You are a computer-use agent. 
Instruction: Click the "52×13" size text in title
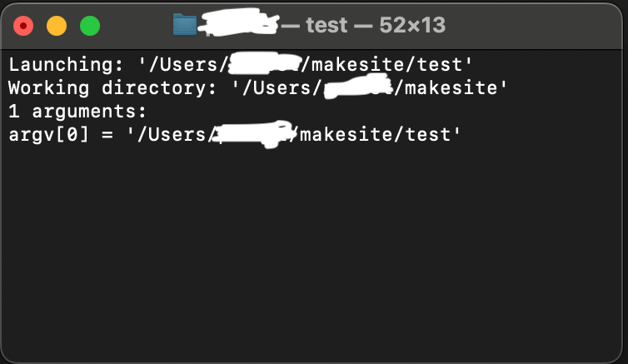[x=412, y=26]
